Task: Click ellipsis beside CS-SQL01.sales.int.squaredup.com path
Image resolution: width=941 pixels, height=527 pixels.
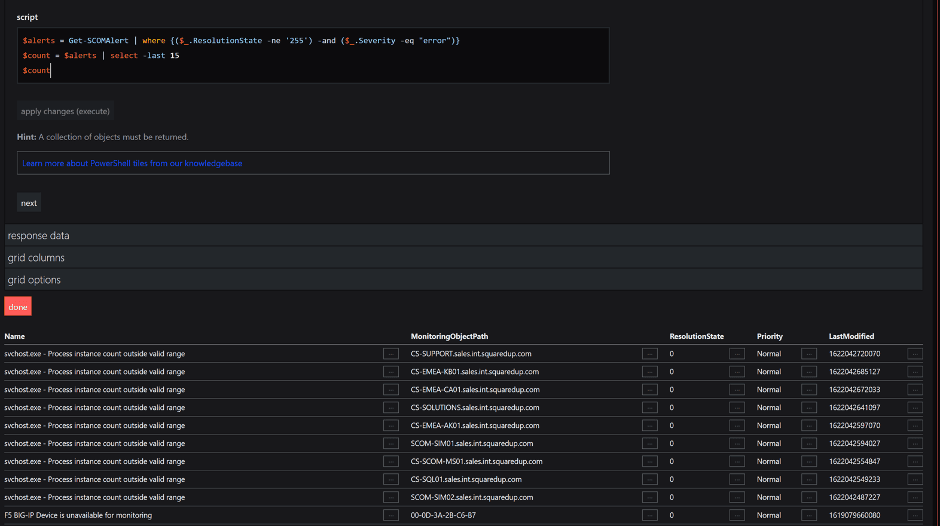Action: [x=649, y=480]
